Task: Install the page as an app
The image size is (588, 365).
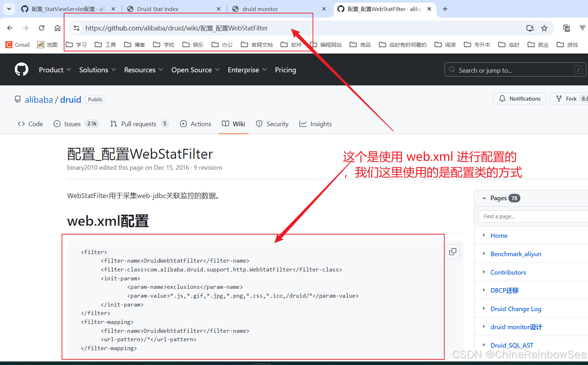Action: tap(530, 28)
